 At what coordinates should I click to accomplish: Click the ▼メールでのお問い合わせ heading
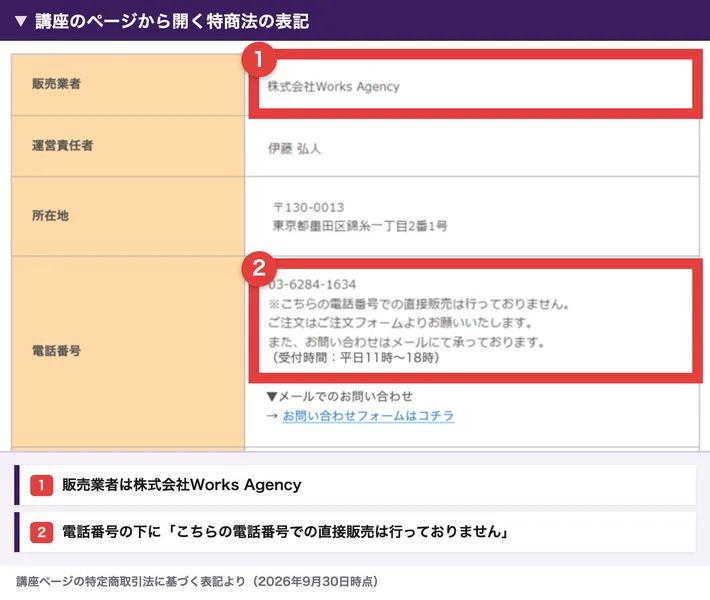click(x=340, y=397)
